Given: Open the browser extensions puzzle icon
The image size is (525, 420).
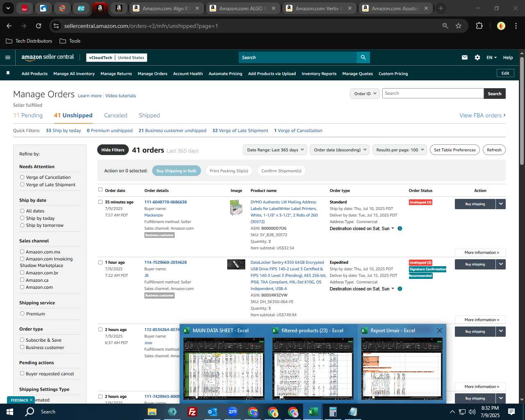Looking at the screenshot, I should (x=479, y=26).
